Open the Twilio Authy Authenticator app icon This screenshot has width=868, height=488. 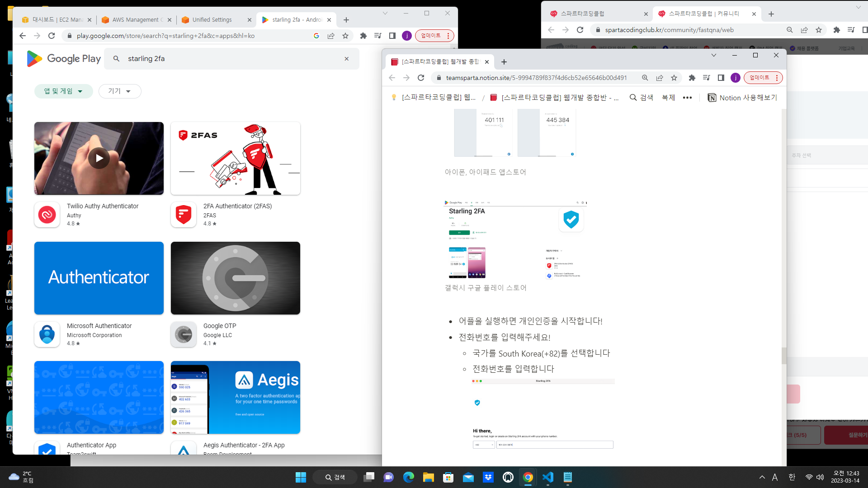point(47,215)
